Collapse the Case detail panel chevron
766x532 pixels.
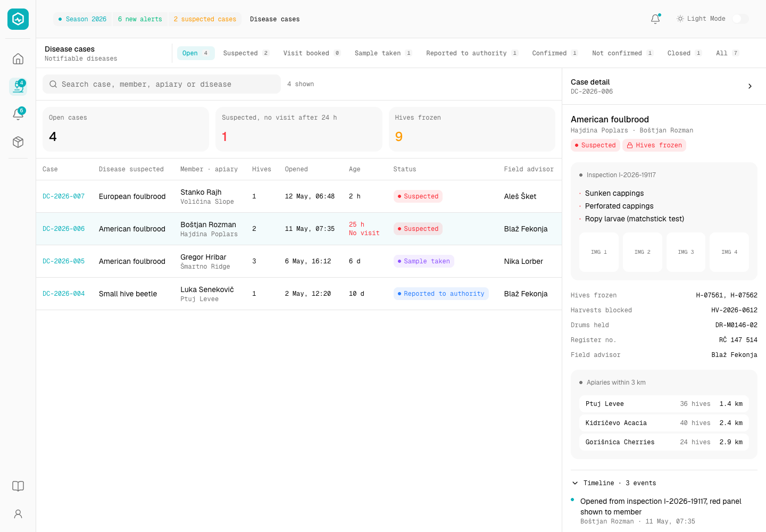[x=750, y=86]
